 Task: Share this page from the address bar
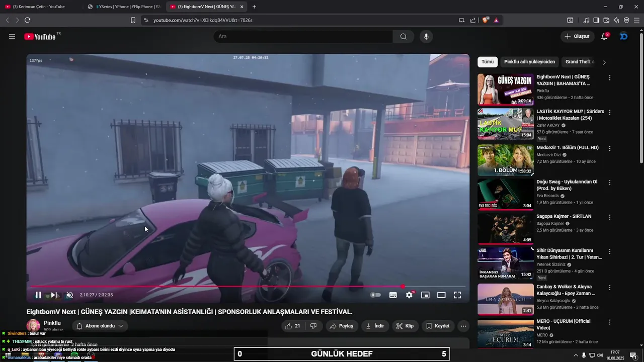click(473, 20)
